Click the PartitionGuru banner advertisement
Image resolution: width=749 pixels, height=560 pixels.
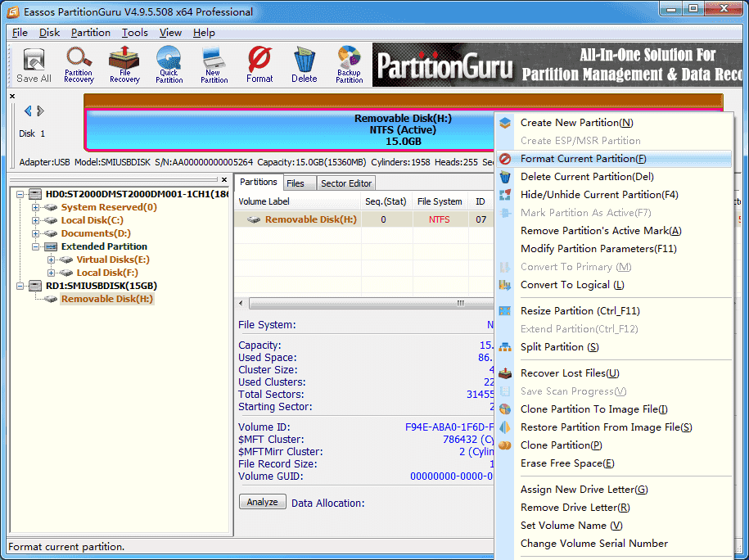pyautogui.click(x=557, y=65)
